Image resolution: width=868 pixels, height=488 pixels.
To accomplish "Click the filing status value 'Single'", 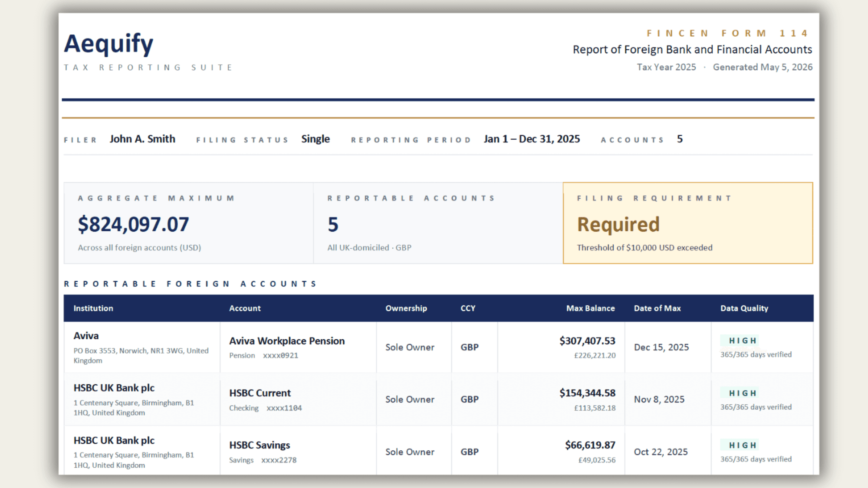I will 316,139.
